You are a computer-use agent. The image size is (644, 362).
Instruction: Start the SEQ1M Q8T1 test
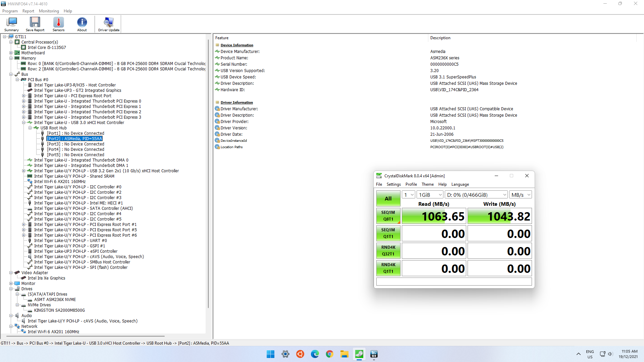(388, 216)
